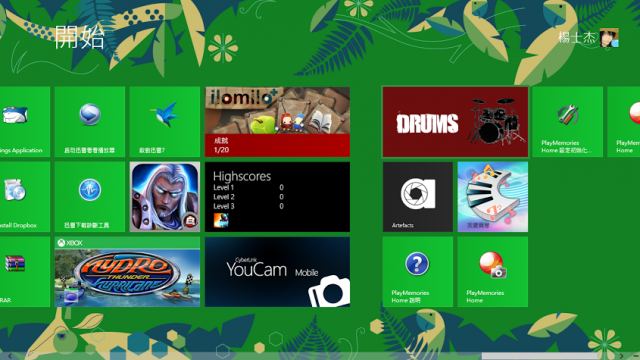Open CyberLink YouCam Mobile tile
This screenshot has height=360, width=640.
(x=277, y=272)
